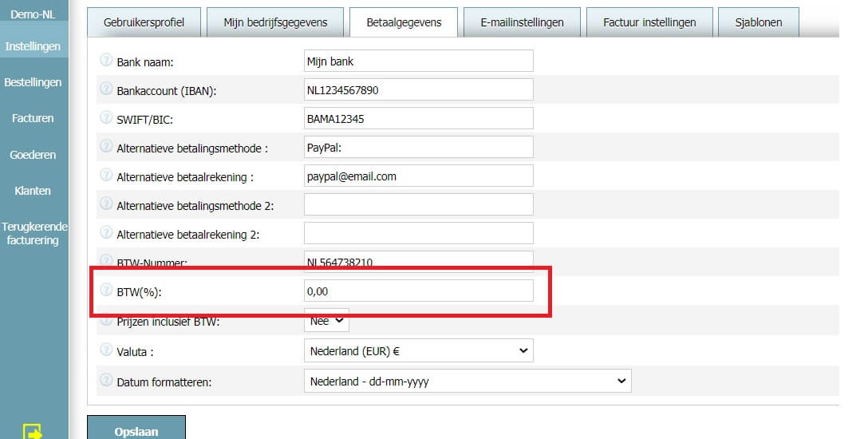Click the SWIFT/BIC input field
Viewport: 868px width, 439px height.
pos(419,118)
